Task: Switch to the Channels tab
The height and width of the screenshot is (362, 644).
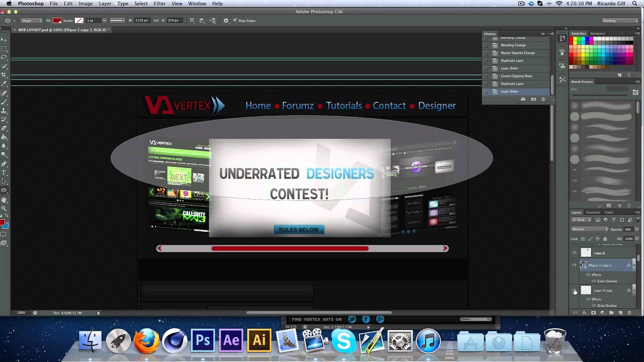Action: (593, 212)
